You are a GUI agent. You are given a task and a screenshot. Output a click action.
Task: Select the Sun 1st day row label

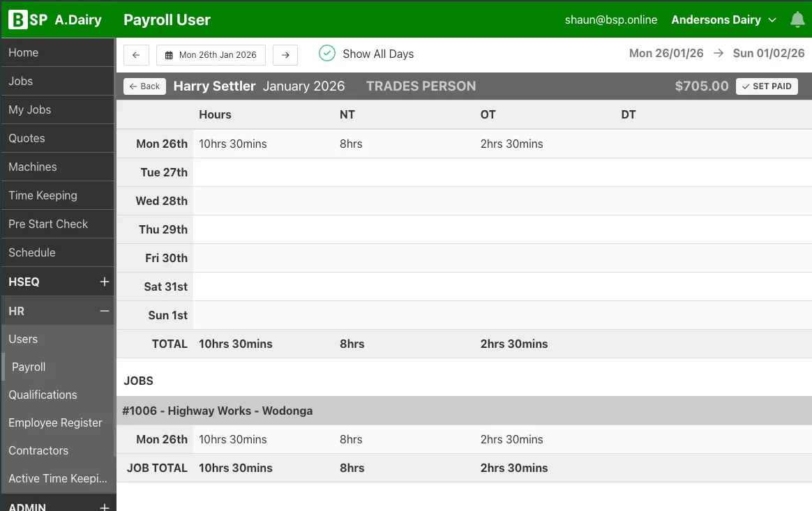point(168,315)
